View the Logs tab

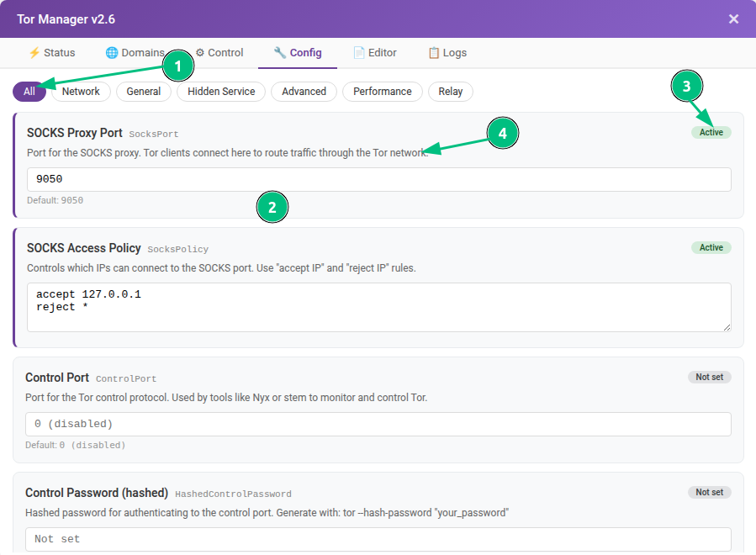coord(447,53)
